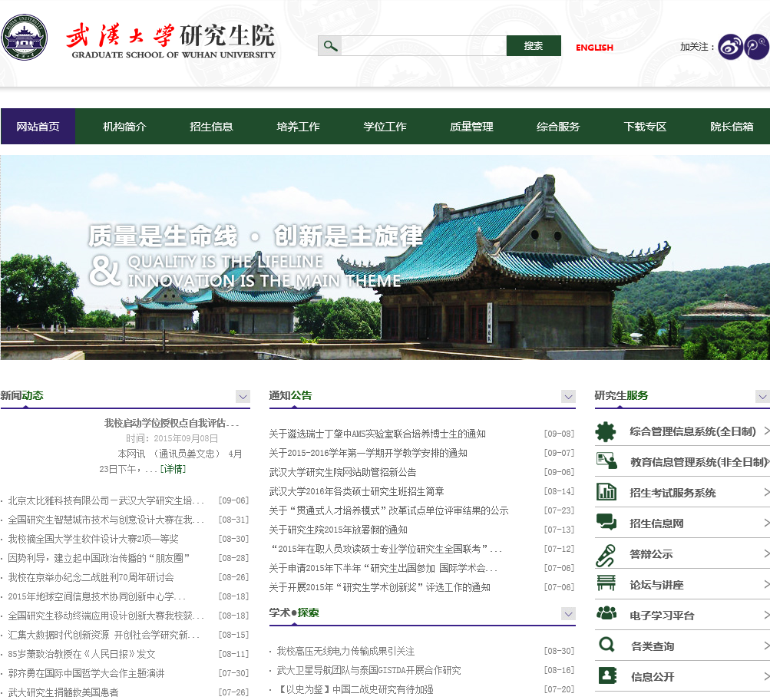The width and height of the screenshot is (770, 700).
Task: Click the gear icon for 综合管理信息系统
Action: [x=606, y=432]
